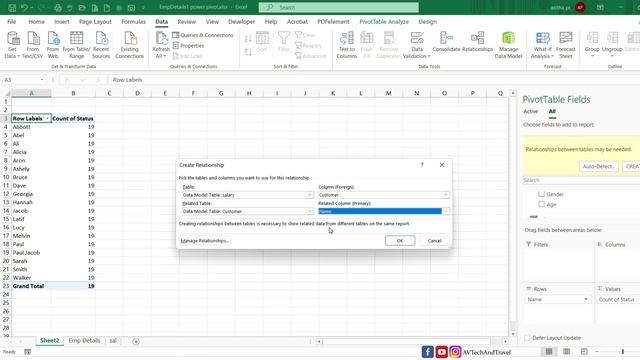The width and height of the screenshot is (640, 360).
Task: Adjust the zoom slider in status bar
Action: click(623, 351)
